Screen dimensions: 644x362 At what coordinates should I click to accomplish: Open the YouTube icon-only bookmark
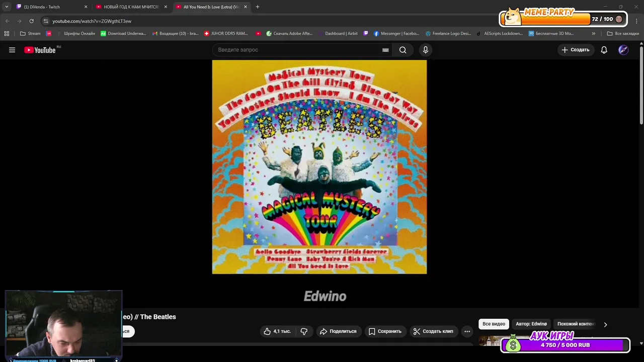(x=258, y=34)
